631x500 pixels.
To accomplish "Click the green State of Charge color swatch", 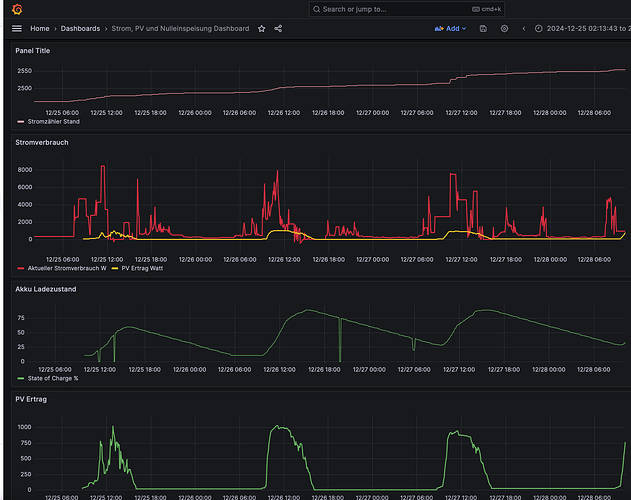I will (x=21, y=378).
